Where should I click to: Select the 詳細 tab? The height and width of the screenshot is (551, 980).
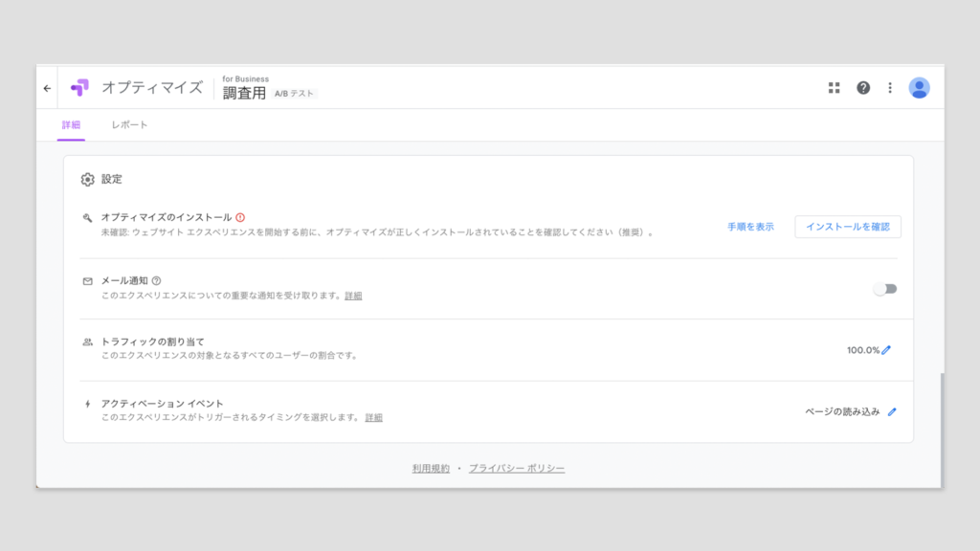point(71,125)
